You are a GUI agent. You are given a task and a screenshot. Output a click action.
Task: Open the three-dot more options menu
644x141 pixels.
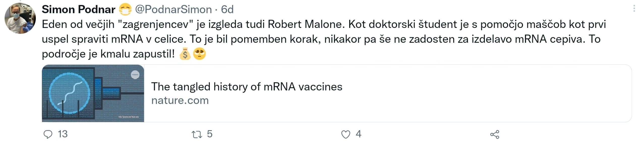pyautogui.click(x=634, y=9)
